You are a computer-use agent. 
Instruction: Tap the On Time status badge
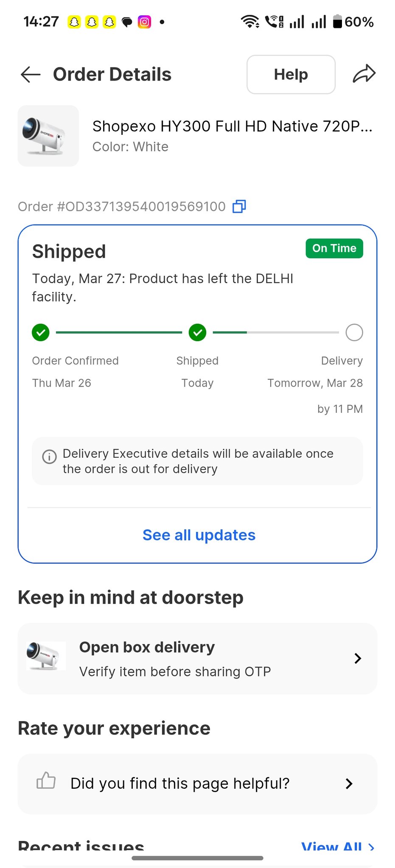[334, 248]
